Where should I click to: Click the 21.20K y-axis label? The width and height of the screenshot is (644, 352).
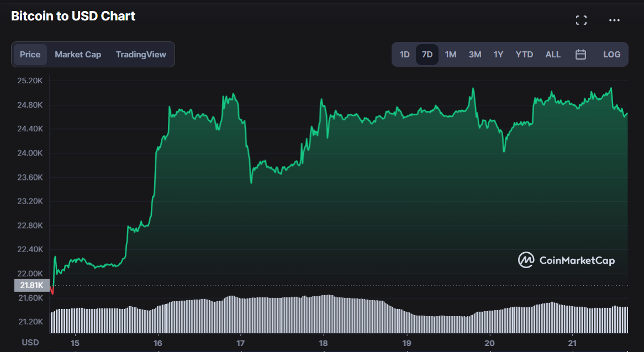coord(30,322)
